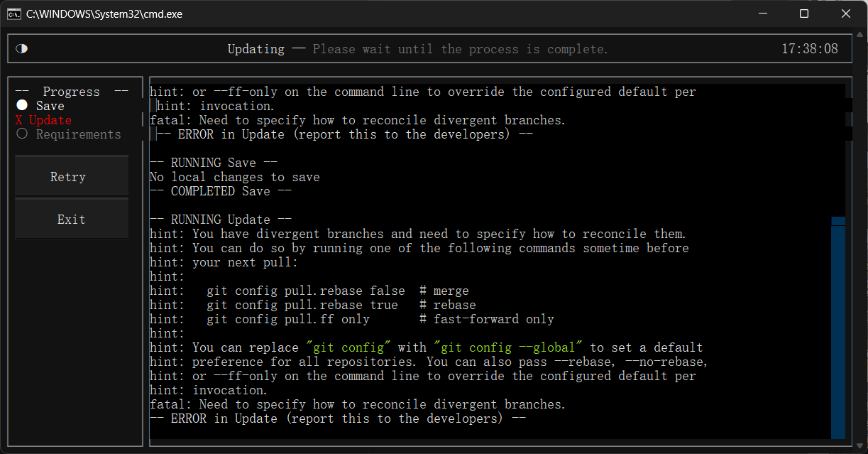Click the red X marker beside Update
868x454 pixels.
pyautogui.click(x=19, y=120)
